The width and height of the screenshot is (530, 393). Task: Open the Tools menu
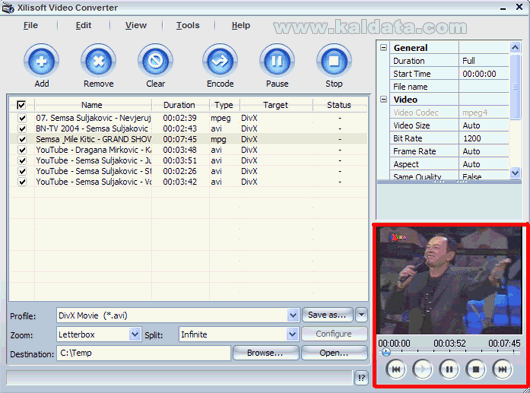click(188, 25)
